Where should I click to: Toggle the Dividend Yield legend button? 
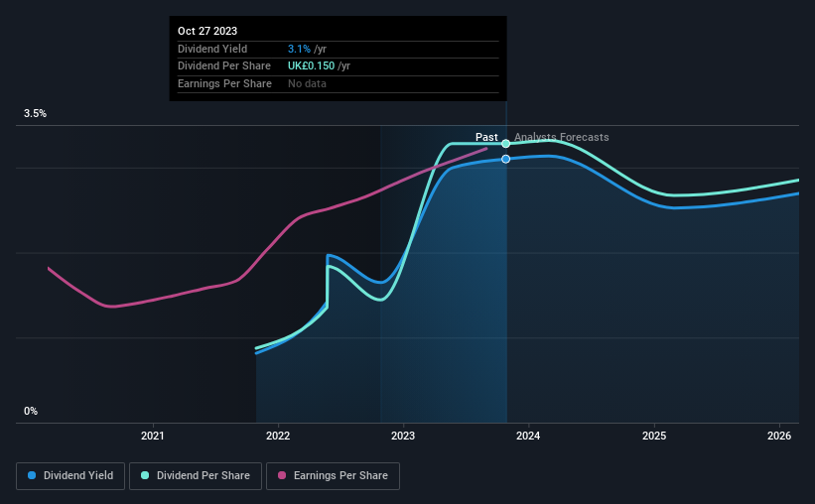pos(70,476)
